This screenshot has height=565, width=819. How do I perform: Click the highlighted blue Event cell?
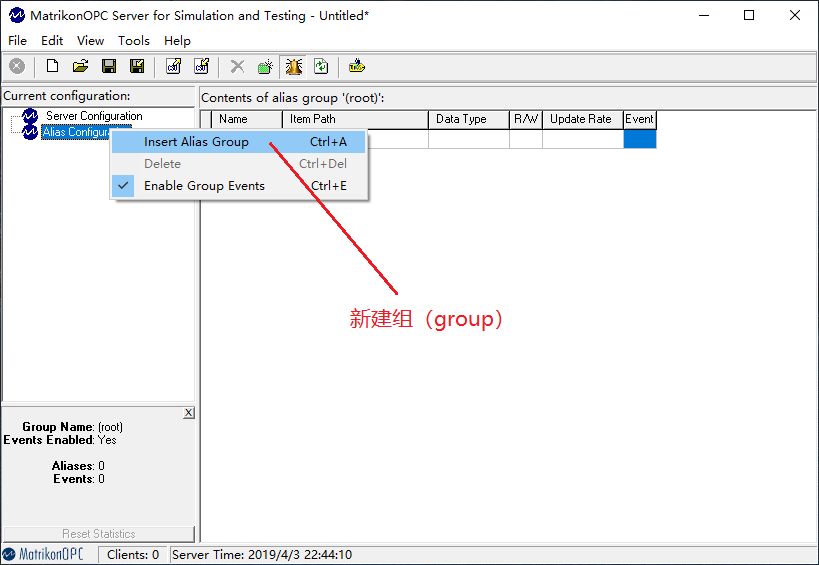(640, 139)
